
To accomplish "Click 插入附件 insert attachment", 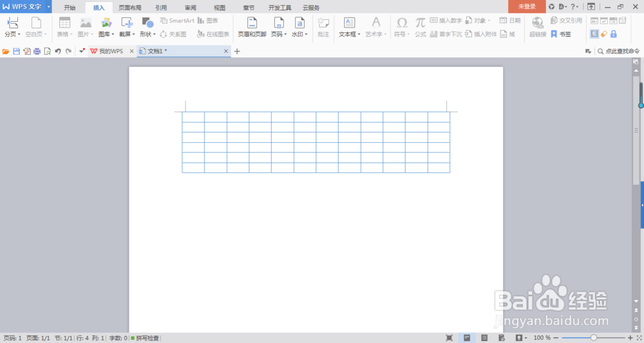I will 481,35.
